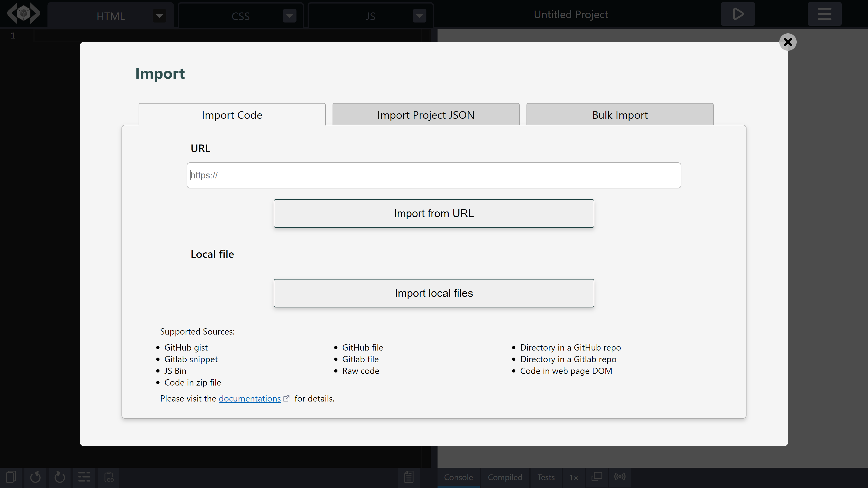Close the Import dialog with X
This screenshot has height=488, width=868.
click(788, 42)
